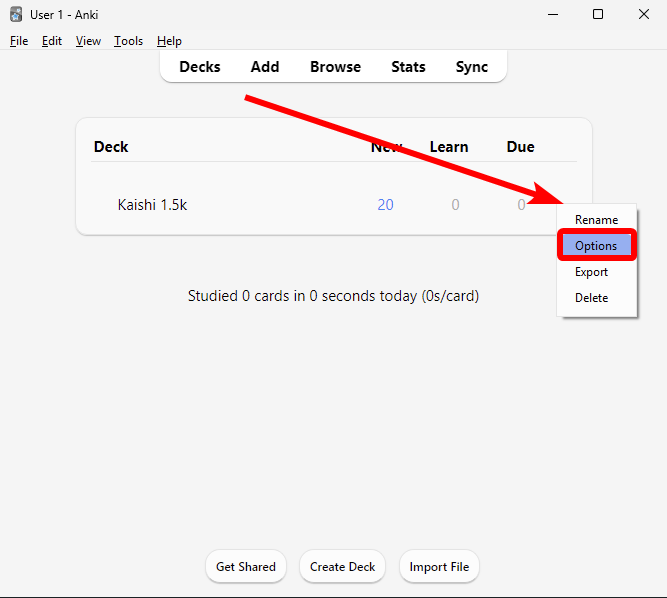The height and width of the screenshot is (598, 667).
Task: Go to Decks in the top toolbar
Action: tap(200, 67)
